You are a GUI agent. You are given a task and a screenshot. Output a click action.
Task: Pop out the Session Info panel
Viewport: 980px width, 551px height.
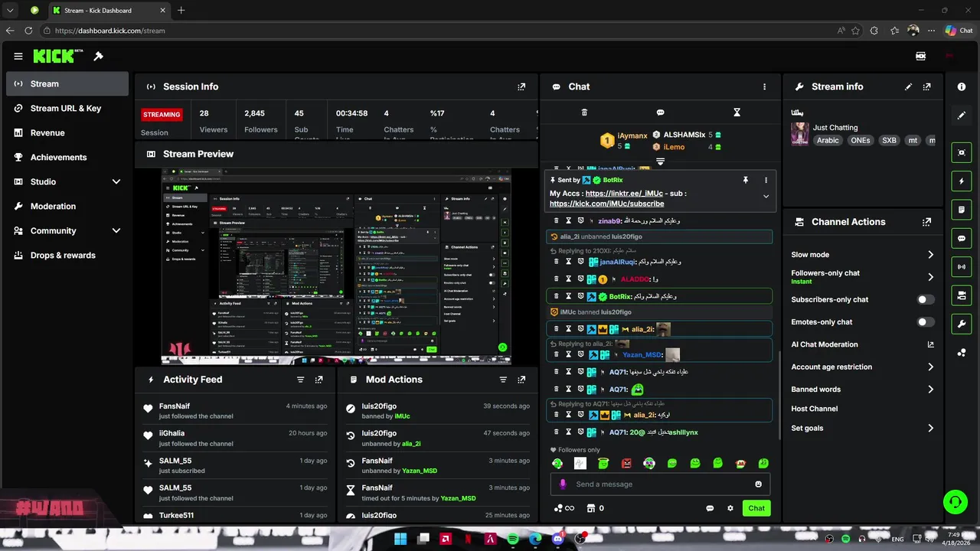521,86
